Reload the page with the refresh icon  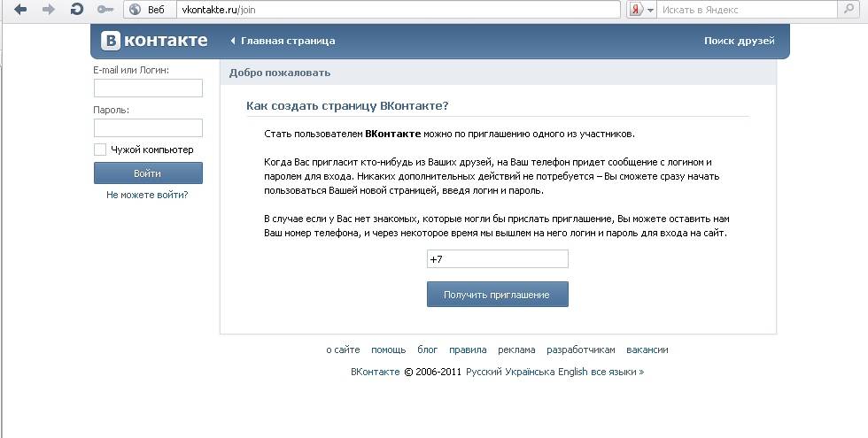pos(76,10)
